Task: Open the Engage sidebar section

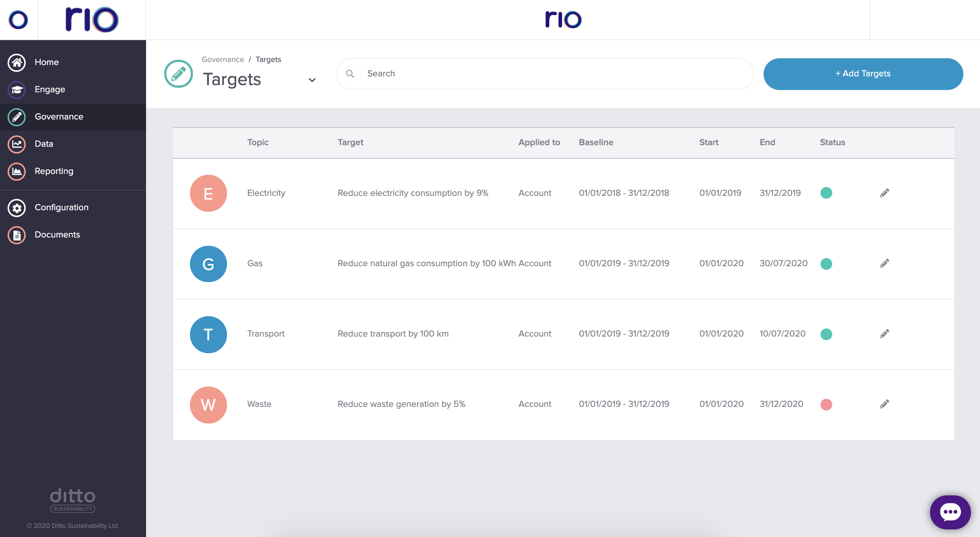Action: [x=73, y=90]
